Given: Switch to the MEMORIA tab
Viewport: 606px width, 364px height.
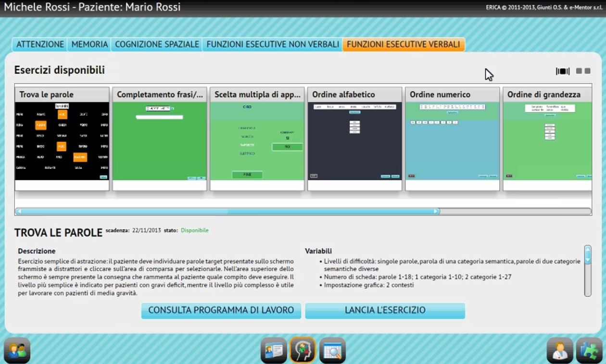Looking at the screenshot, I should tap(89, 45).
